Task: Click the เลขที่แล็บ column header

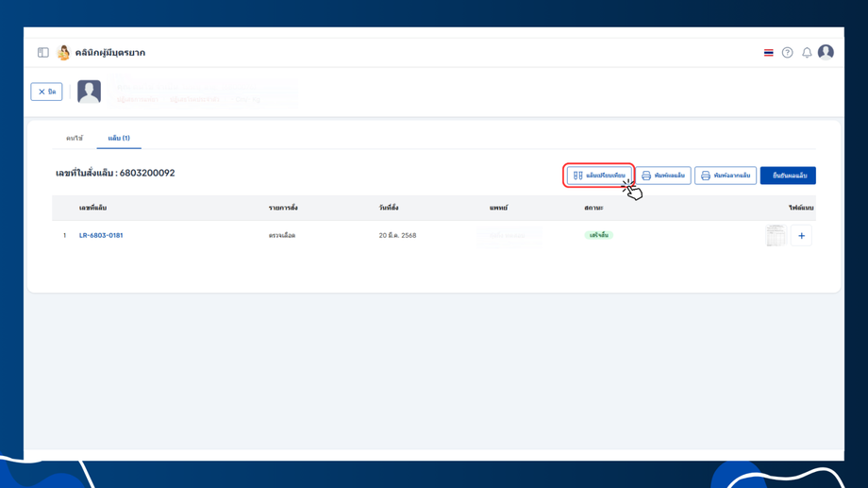Action: 92,208
